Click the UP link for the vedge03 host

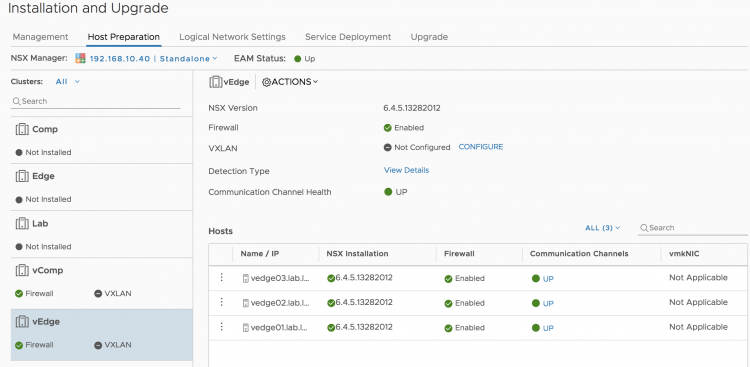(x=548, y=278)
